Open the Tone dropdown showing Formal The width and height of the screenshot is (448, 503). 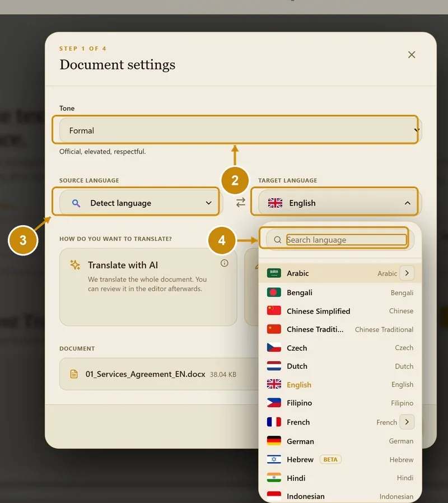240,131
